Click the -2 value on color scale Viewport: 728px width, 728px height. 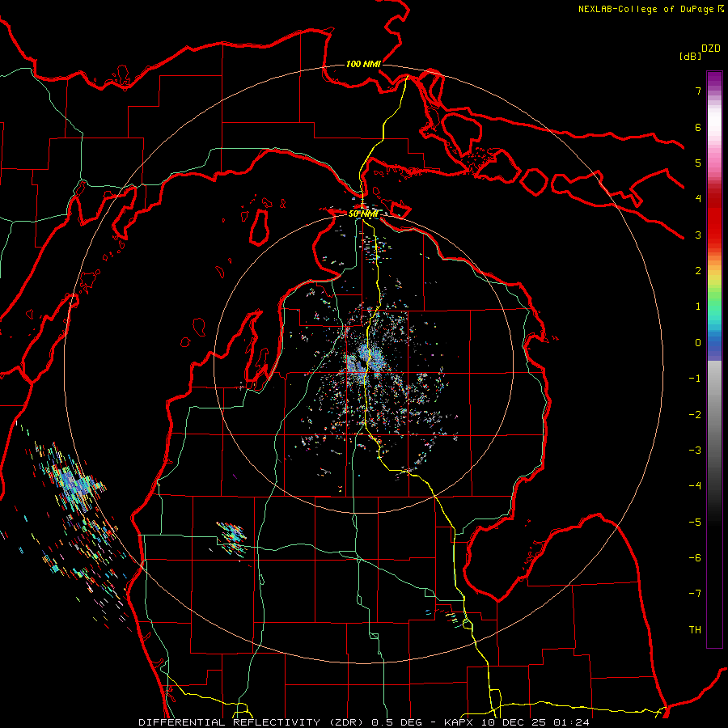pyautogui.click(x=695, y=415)
